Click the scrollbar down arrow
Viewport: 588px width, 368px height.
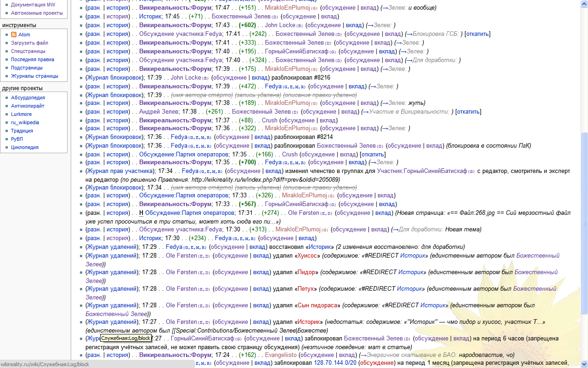[584, 364]
